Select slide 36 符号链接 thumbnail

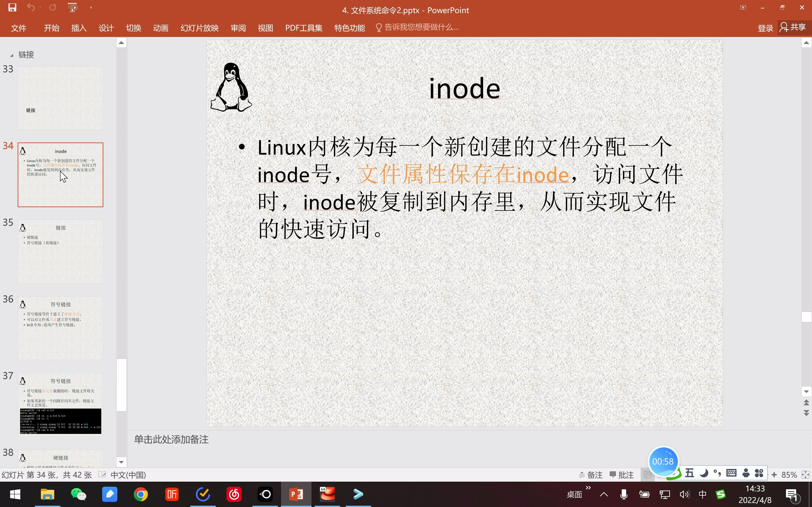[60, 328]
